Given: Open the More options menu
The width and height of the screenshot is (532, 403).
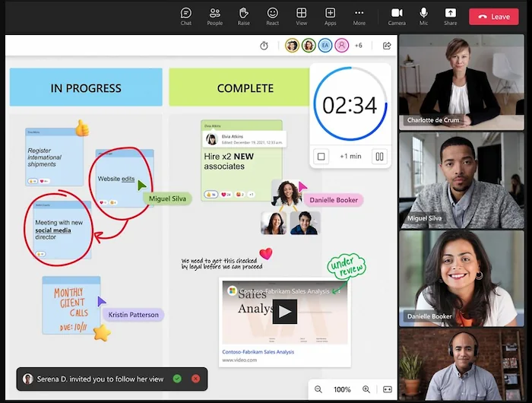Looking at the screenshot, I should (x=359, y=16).
